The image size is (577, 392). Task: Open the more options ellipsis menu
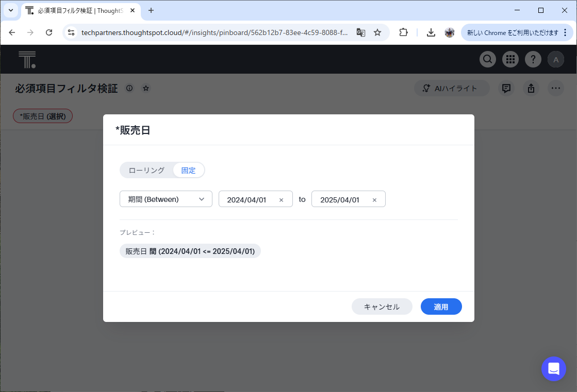556,88
